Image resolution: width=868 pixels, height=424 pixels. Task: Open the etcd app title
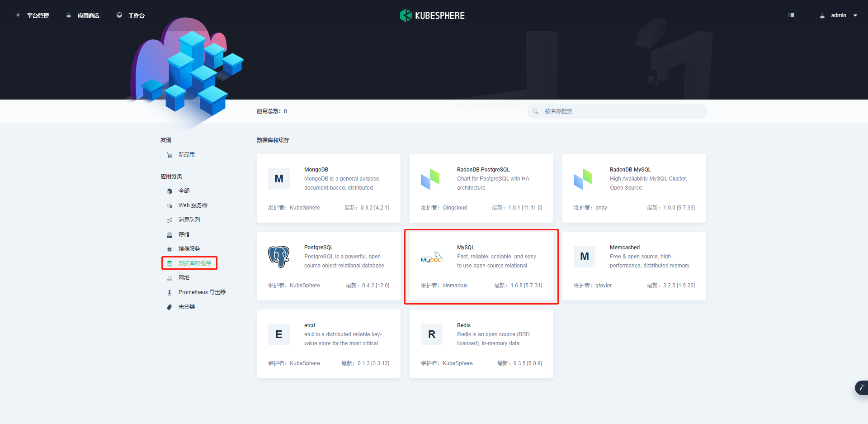pyautogui.click(x=310, y=325)
